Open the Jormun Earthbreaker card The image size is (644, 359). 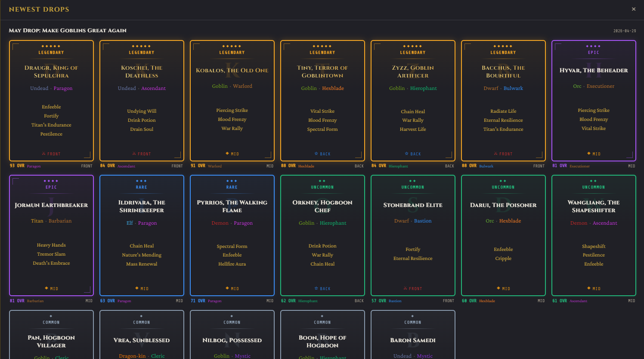[51, 235]
